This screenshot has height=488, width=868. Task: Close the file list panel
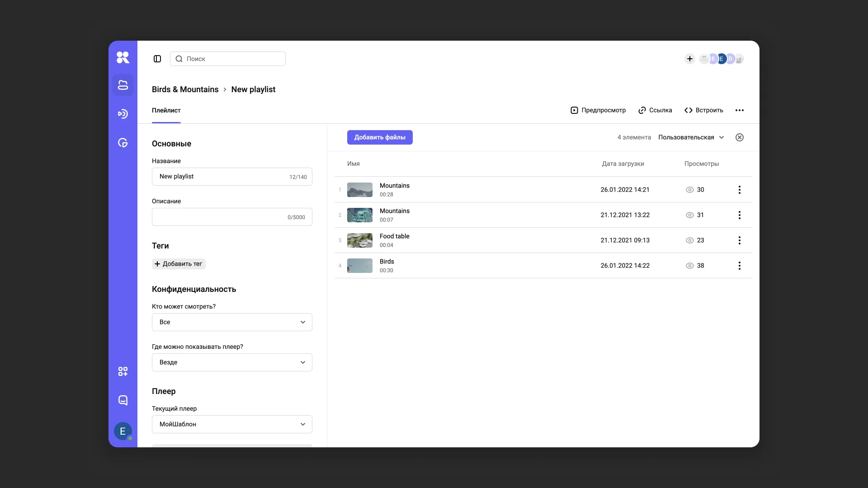[740, 137]
